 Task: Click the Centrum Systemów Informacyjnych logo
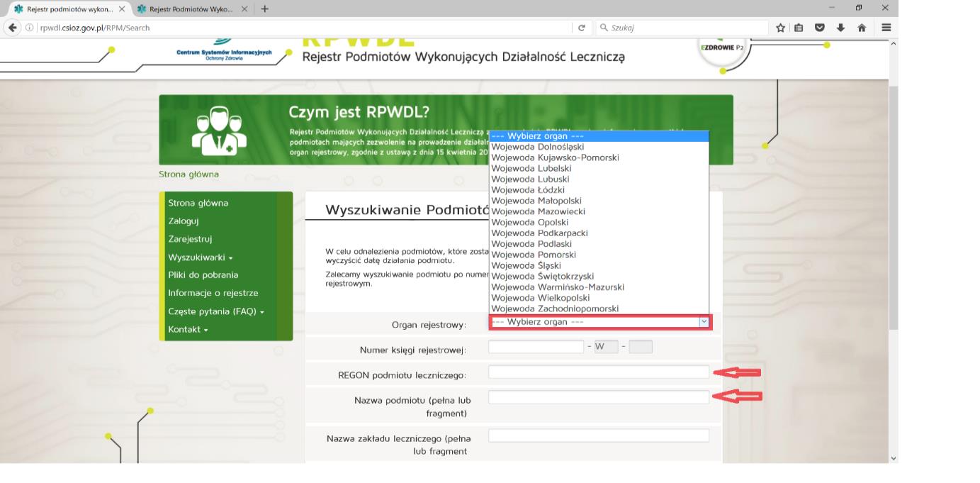point(225,52)
